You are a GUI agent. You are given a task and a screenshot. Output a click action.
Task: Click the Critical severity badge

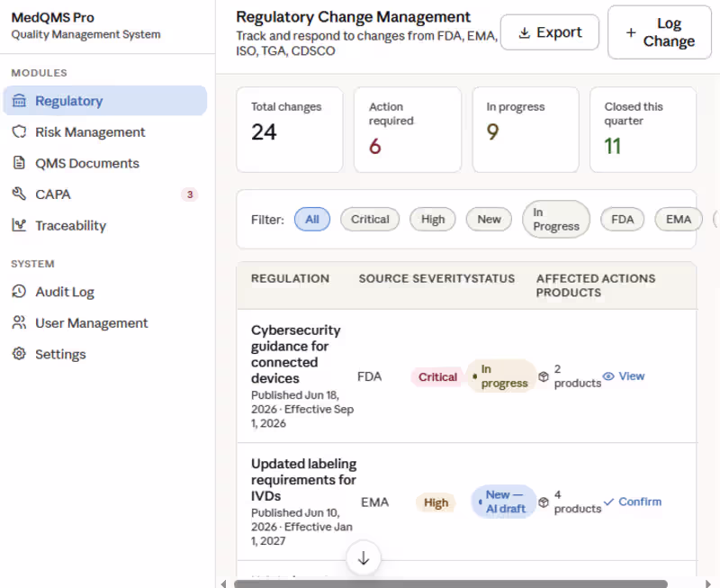tap(437, 377)
